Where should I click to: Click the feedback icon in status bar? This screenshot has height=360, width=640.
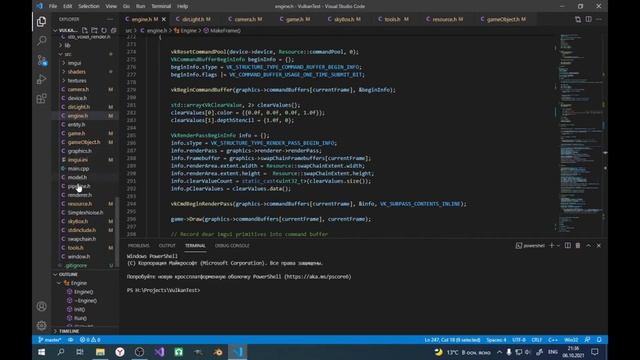point(587,340)
